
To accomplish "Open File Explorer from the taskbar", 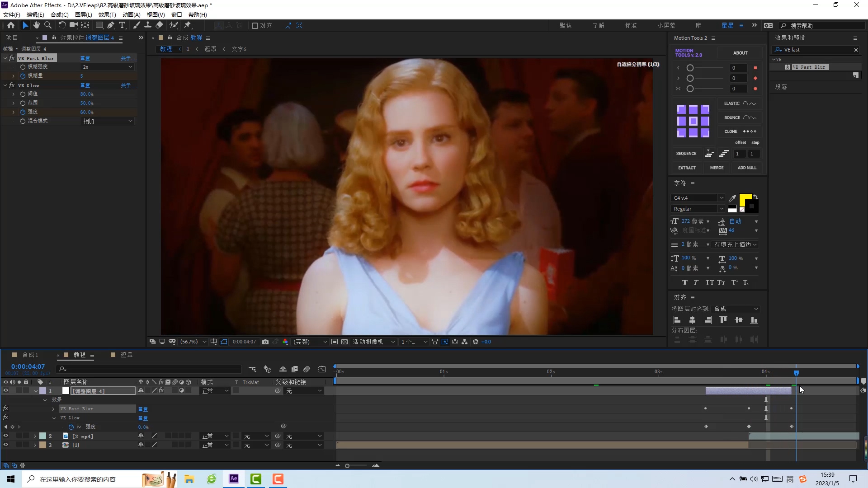I will tap(189, 479).
